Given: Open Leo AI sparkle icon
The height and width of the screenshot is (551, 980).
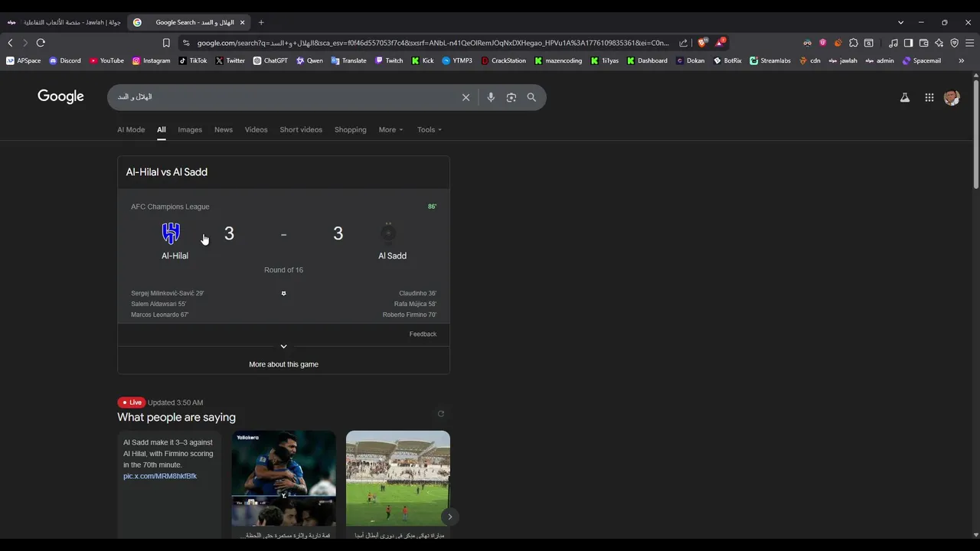Looking at the screenshot, I should coord(939,43).
